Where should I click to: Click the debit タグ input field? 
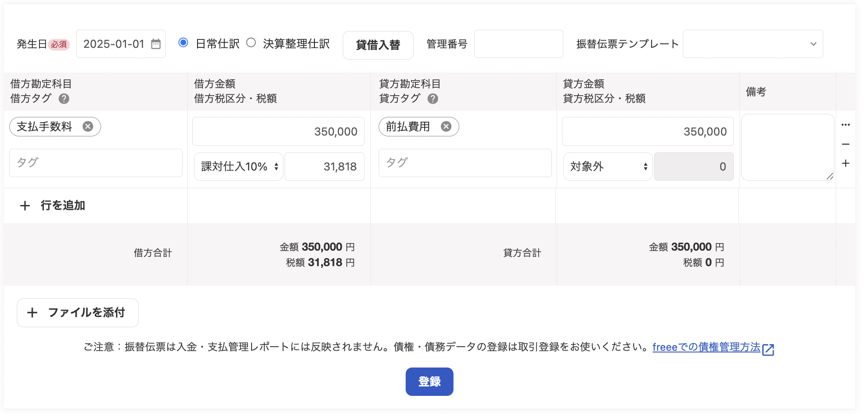[96, 163]
